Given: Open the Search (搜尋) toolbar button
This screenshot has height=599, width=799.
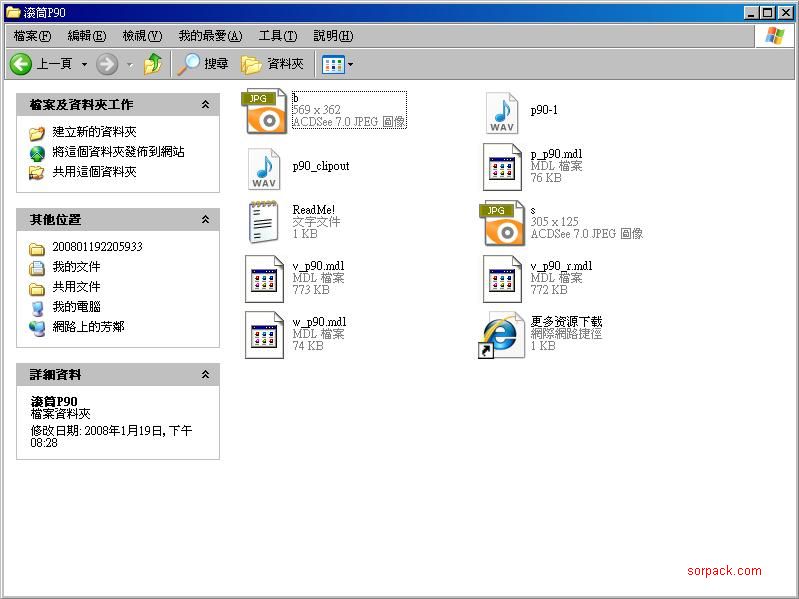Looking at the screenshot, I should point(203,64).
